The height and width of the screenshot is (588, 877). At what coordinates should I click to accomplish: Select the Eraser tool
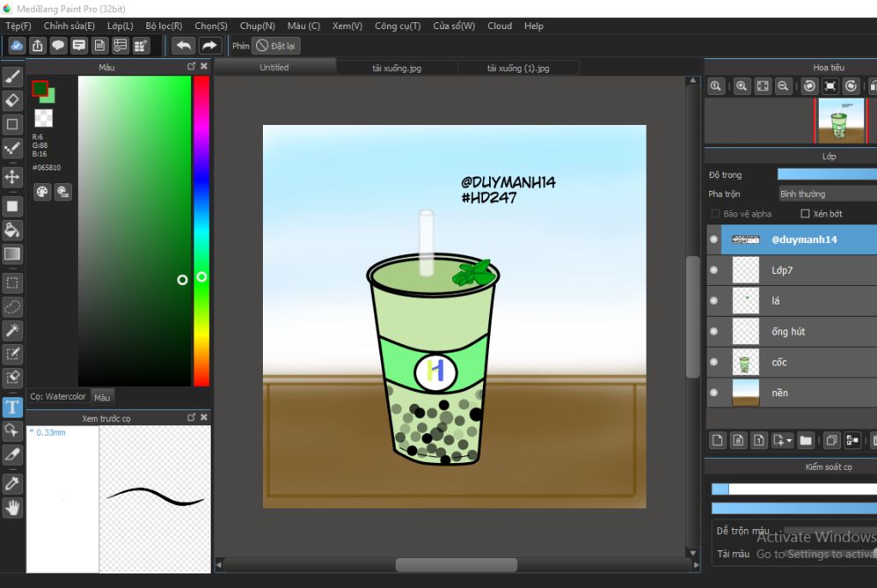(12, 101)
